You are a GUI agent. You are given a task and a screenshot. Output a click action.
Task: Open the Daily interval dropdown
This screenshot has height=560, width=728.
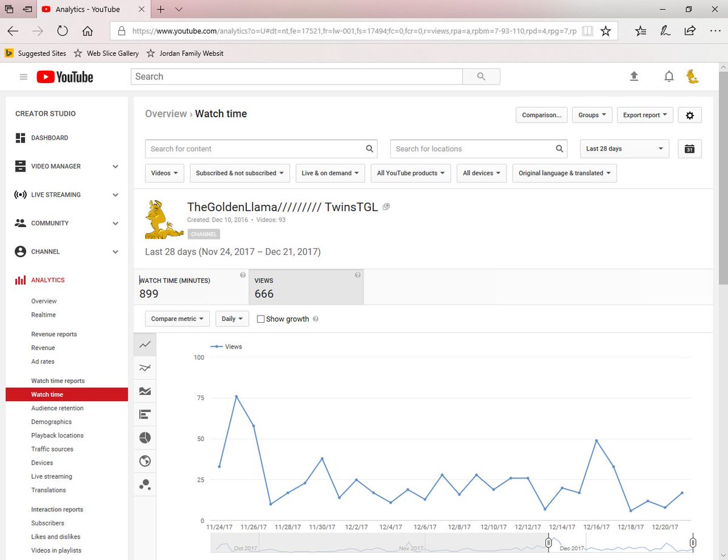[232, 319]
